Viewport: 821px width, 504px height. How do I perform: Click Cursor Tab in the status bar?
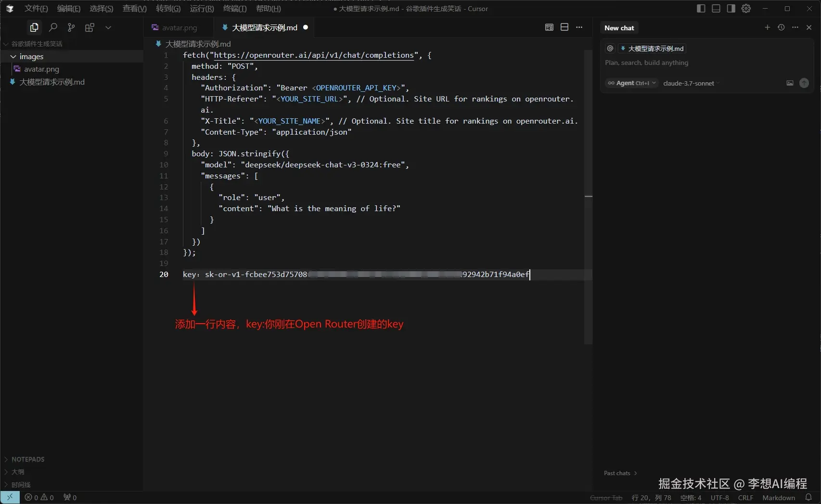click(x=606, y=498)
